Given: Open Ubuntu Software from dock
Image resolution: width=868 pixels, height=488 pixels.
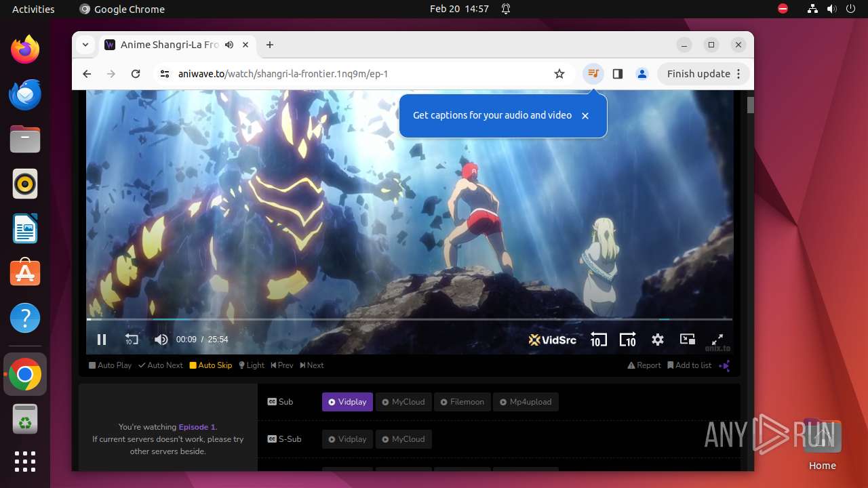Looking at the screenshot, I should [x=25, y=273].
